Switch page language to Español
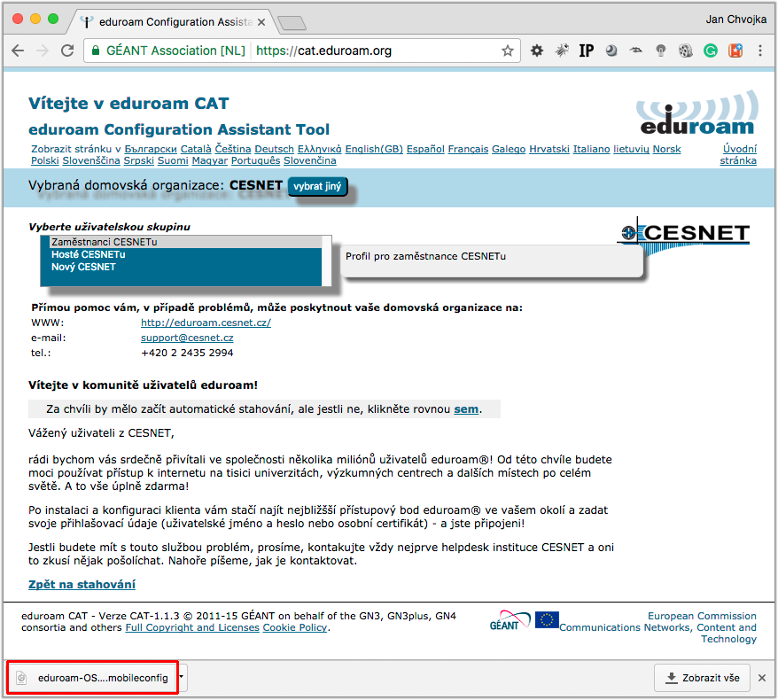 coord(425,150)
